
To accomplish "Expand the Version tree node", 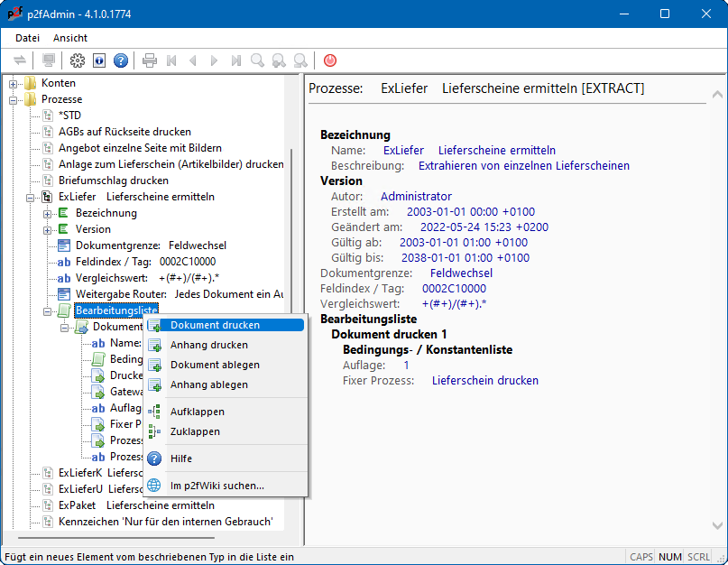I will [48, 229].
